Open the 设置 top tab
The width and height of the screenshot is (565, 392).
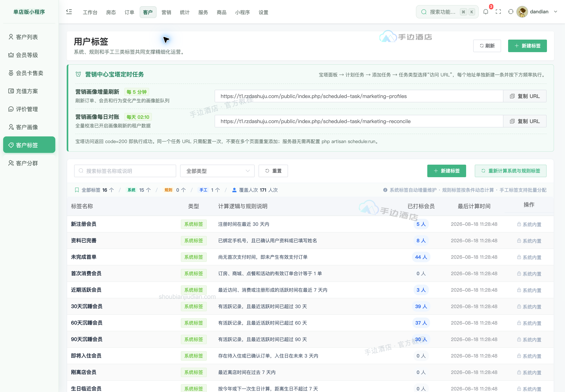tap(263, 12)
